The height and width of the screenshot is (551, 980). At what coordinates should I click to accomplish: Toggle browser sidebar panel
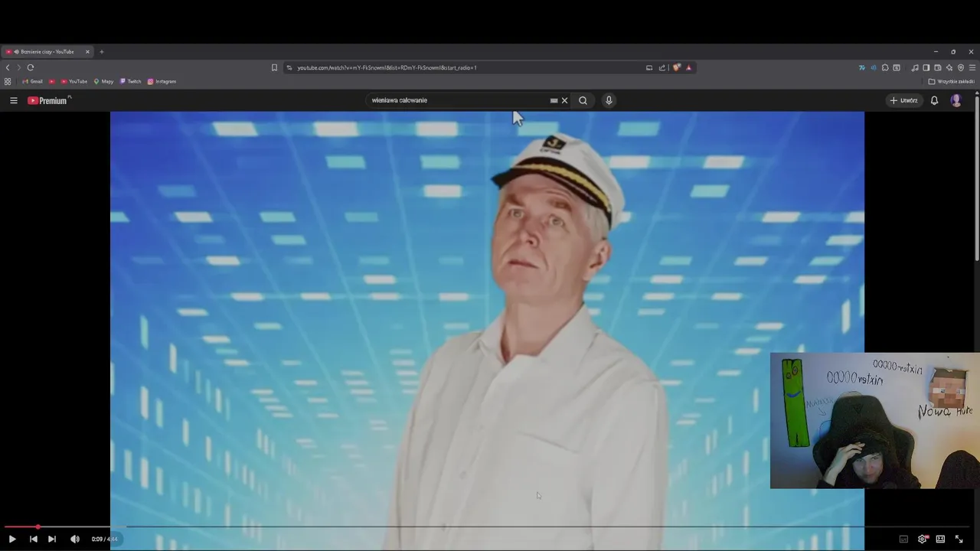(926, 67)
